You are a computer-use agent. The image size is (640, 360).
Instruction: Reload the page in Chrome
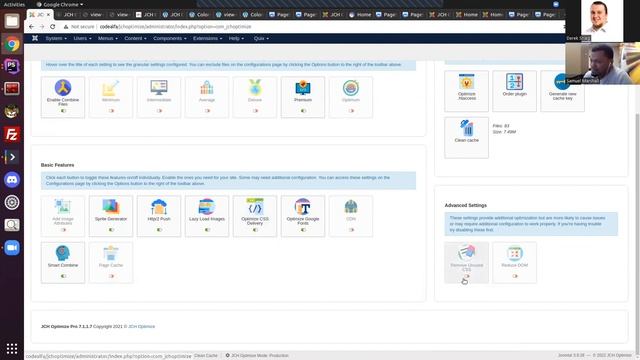click(53, 27)
